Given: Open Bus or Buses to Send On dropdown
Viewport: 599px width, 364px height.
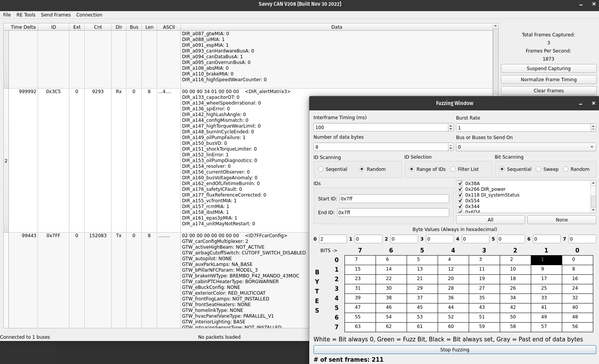Looking at the screenshot, I should [x=526, y=147].
